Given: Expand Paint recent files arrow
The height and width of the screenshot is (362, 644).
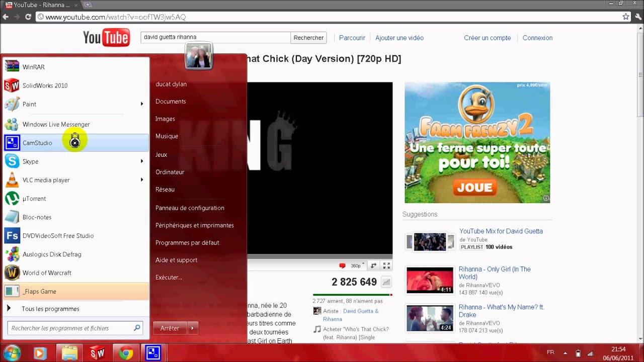Looking at the screenshot, I should [x=142, y=104].
